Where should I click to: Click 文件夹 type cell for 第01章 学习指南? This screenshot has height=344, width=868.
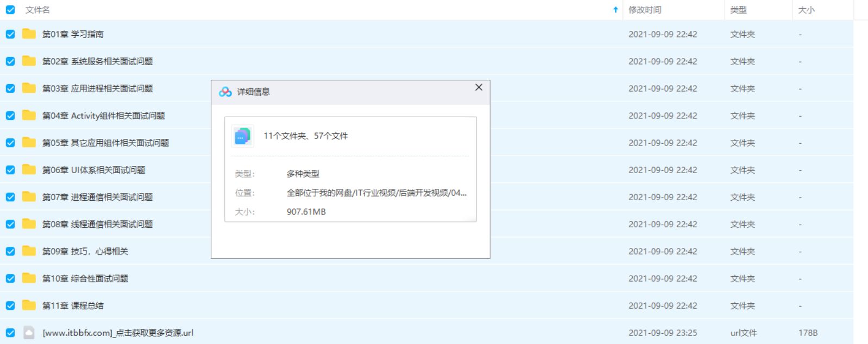tap(743, 34)
